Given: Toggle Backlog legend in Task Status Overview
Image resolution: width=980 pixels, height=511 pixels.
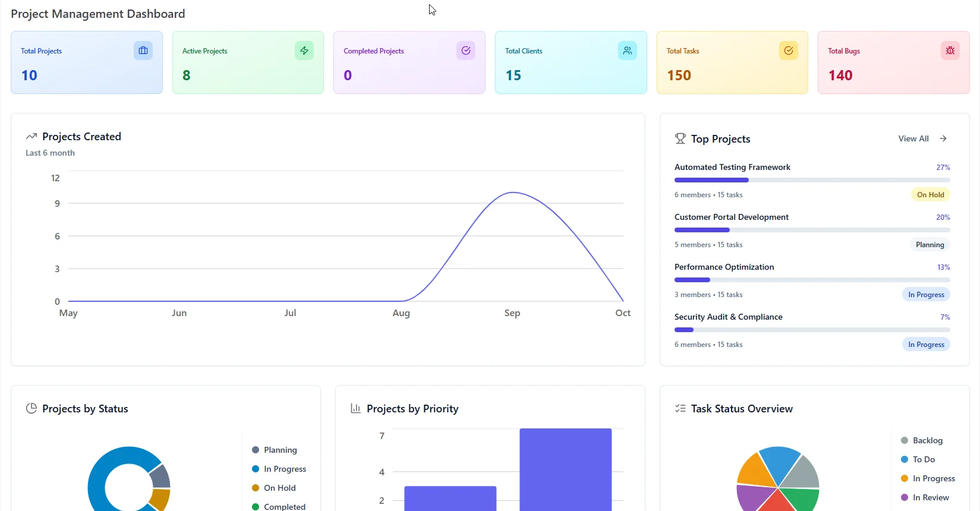Looking at the screenshot, I should pos(922,440).
